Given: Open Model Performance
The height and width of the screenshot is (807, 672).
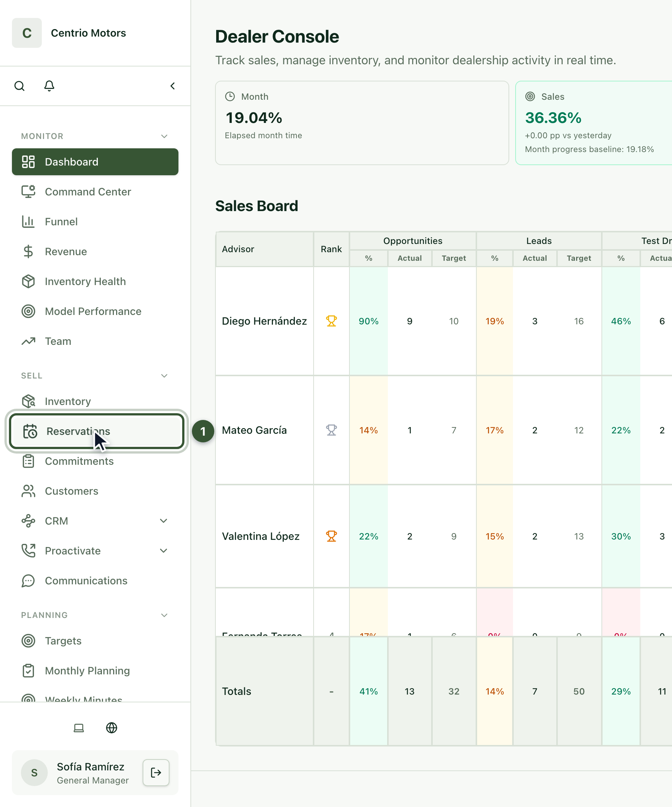Looking at the screenshot, I should pyautogui.click(x=95, y=311).
